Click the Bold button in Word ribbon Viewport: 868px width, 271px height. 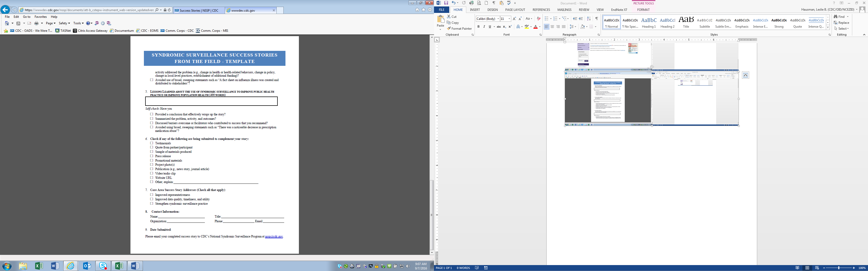pyautogui.click(x=478, y=27)
